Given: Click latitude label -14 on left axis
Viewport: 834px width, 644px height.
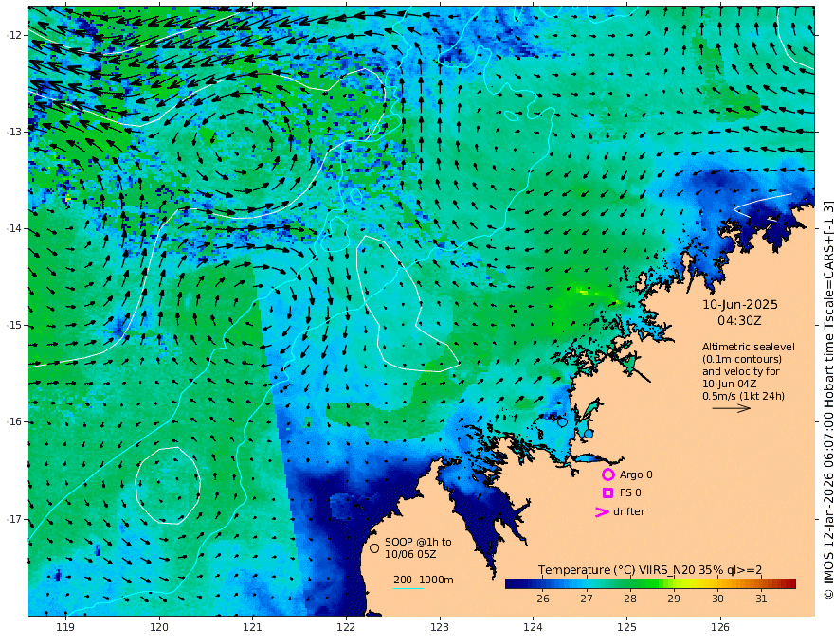Looking at the screenshot, I should (x=14, y=228).
